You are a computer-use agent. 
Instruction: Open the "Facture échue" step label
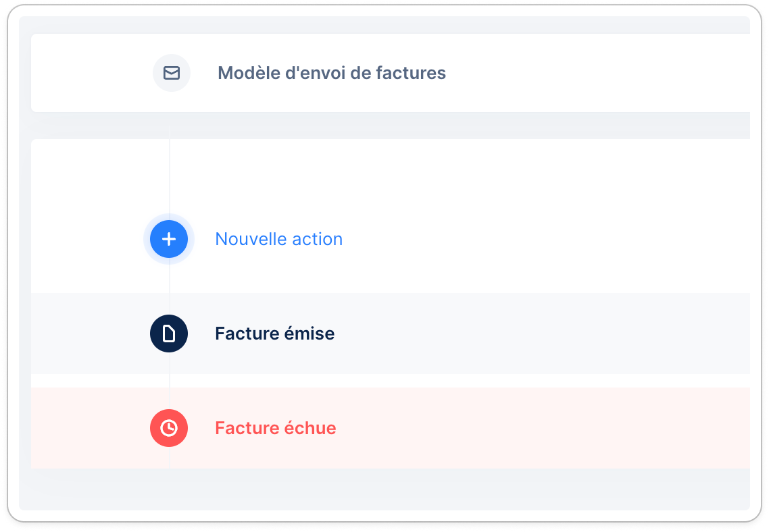point(276,428)
